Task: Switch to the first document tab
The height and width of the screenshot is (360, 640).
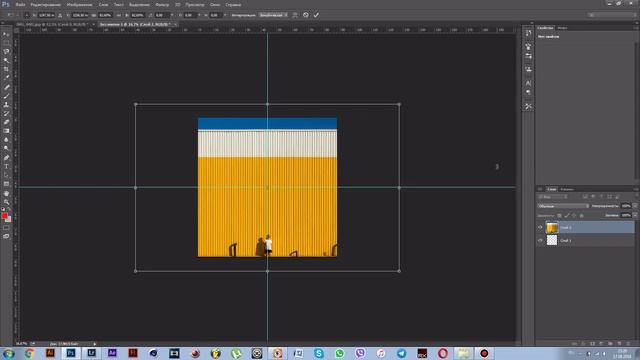Action: pos(52,24)
